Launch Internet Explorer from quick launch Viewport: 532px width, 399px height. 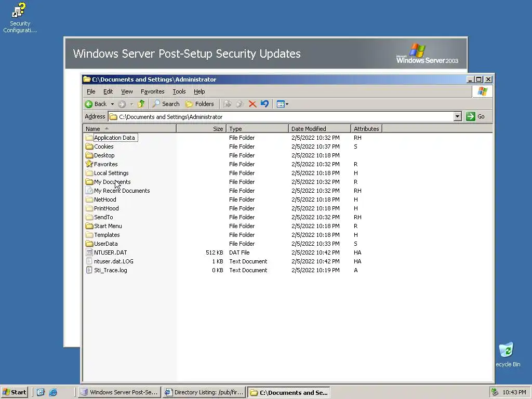54,392
